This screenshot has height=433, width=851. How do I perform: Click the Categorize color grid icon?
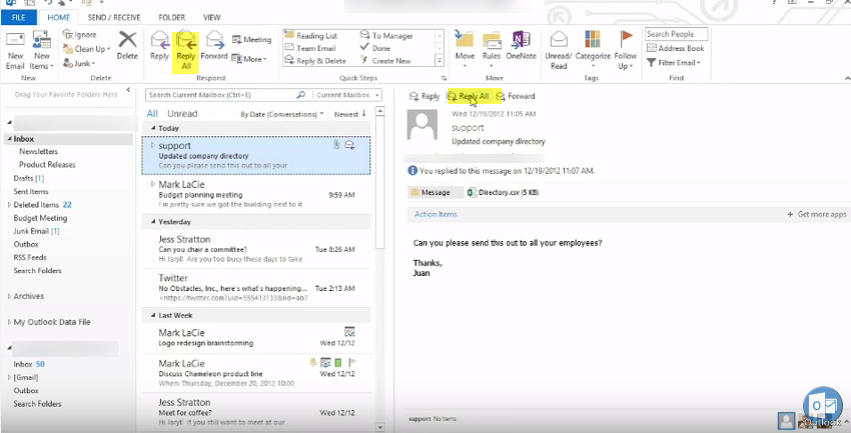click(x=592, y=40)
